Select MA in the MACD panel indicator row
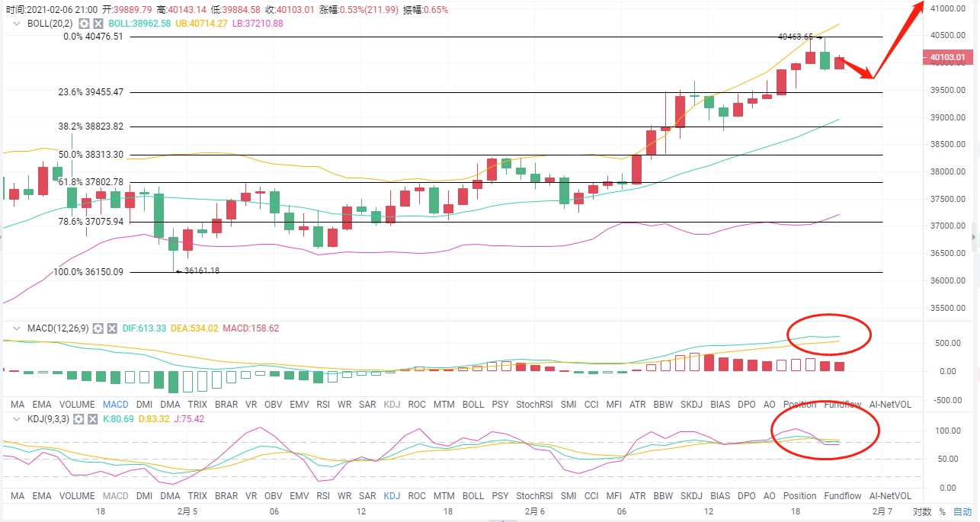This screenshot has width=980, height=522. [18, 404]
